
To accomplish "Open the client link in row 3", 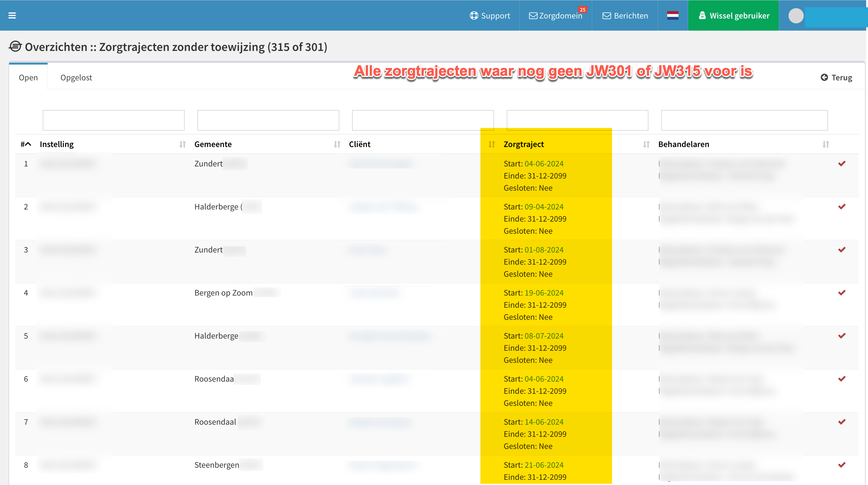I will 367,250.
